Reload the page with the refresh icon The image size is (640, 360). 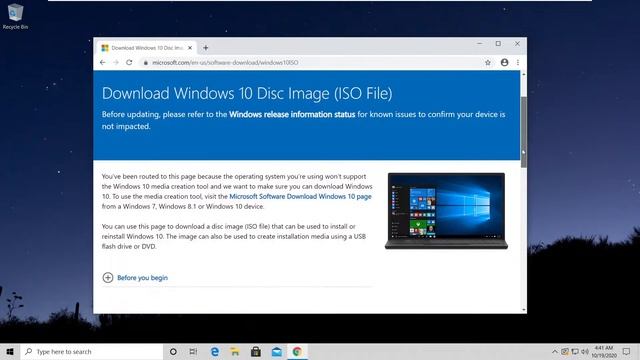click(x=129, y=62)
